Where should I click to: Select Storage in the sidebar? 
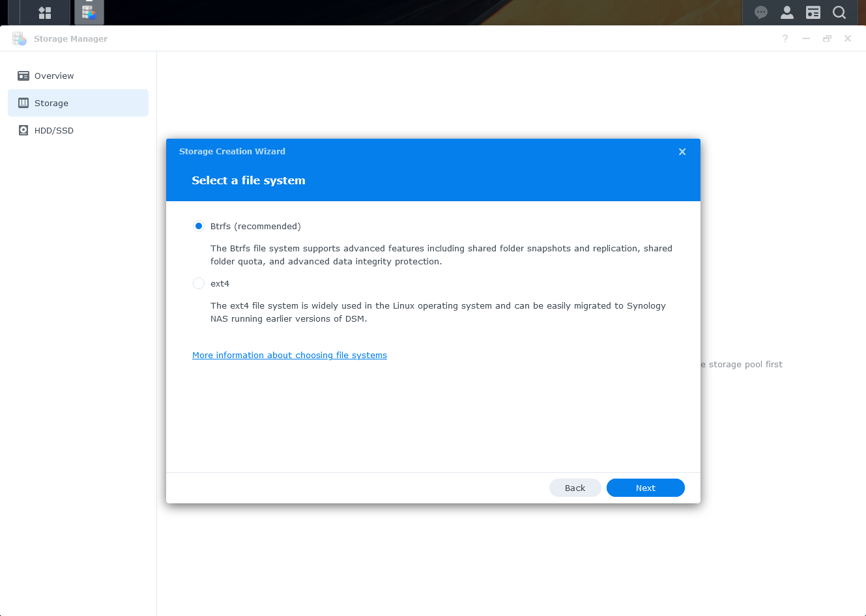[x=51, y=103]
